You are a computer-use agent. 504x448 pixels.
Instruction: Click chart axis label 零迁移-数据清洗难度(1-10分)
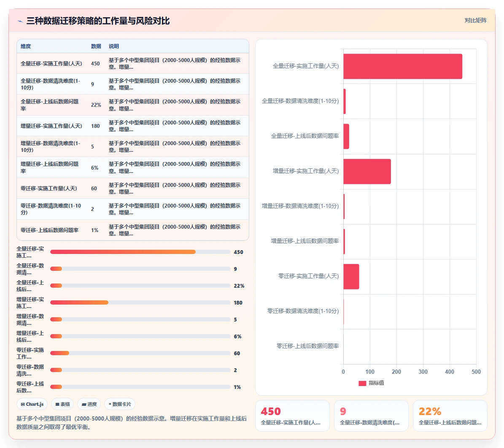(303, 311)
